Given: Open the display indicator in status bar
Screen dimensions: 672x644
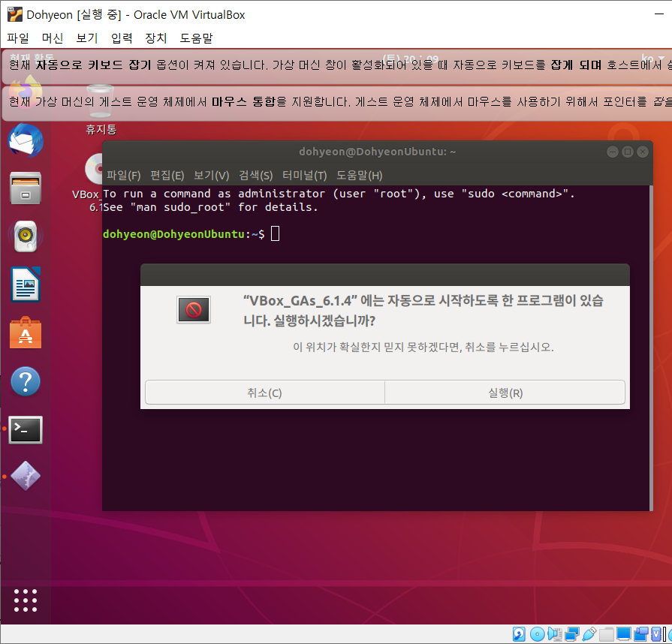Looking at the screenshot, I should pyautogui.click(x=624, y=634).
